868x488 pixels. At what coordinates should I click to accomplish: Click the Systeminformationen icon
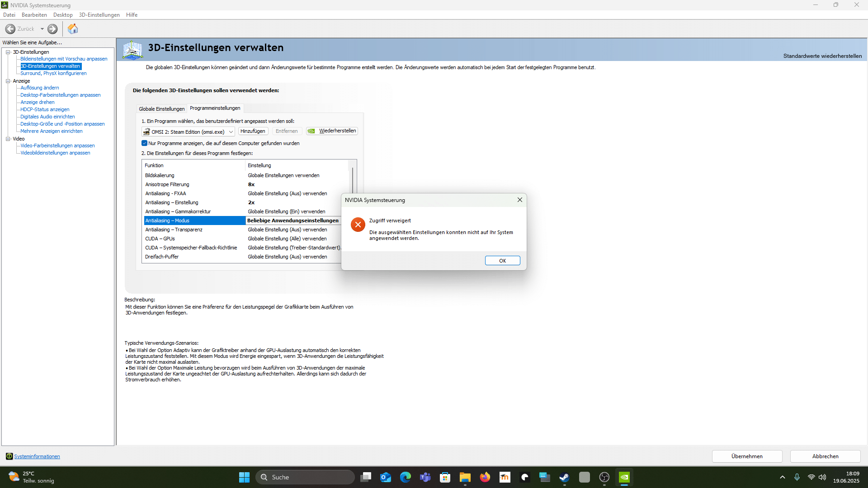click(9, 456)
